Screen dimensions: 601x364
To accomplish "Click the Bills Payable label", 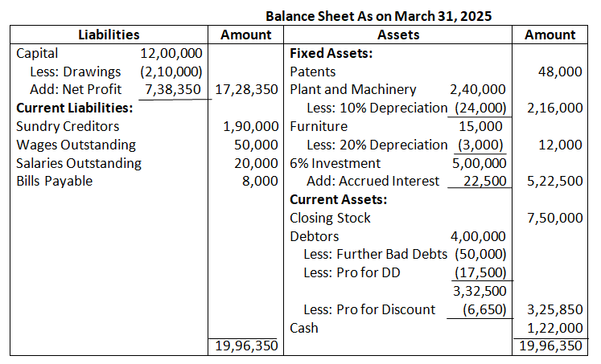I will click(x=54, y=181).
